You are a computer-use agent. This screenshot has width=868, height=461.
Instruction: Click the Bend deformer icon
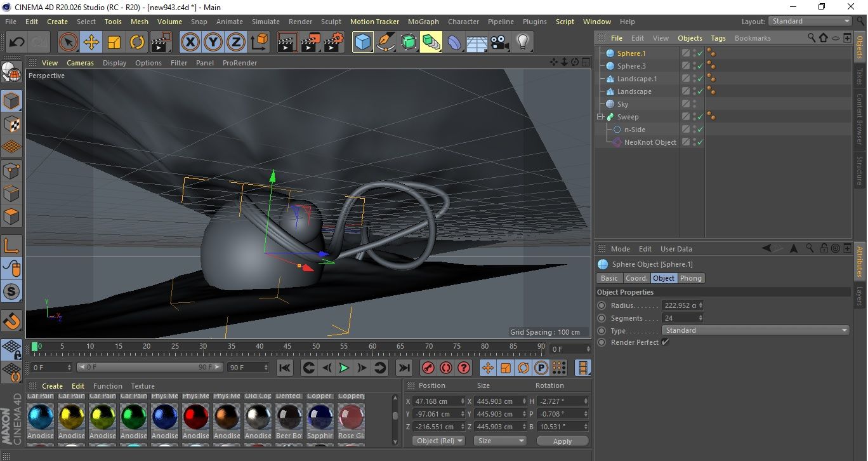[454, 43]
